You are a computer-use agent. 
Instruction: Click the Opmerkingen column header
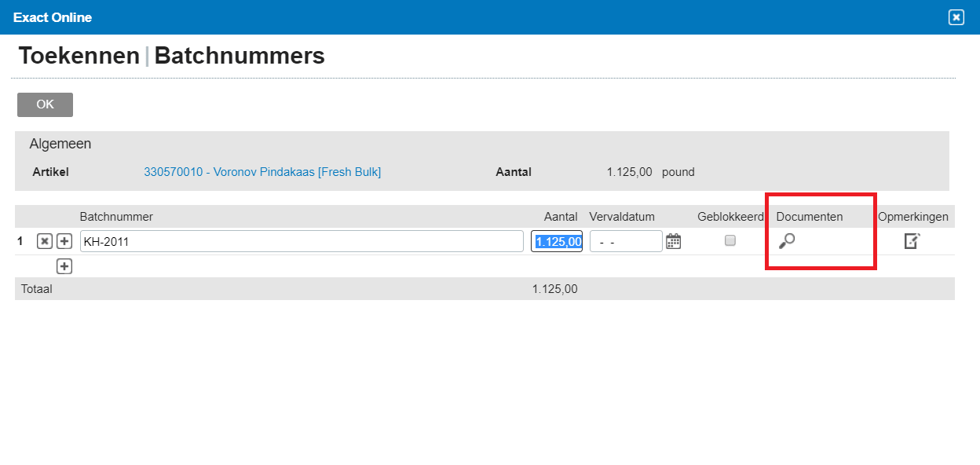click(913, 217)
